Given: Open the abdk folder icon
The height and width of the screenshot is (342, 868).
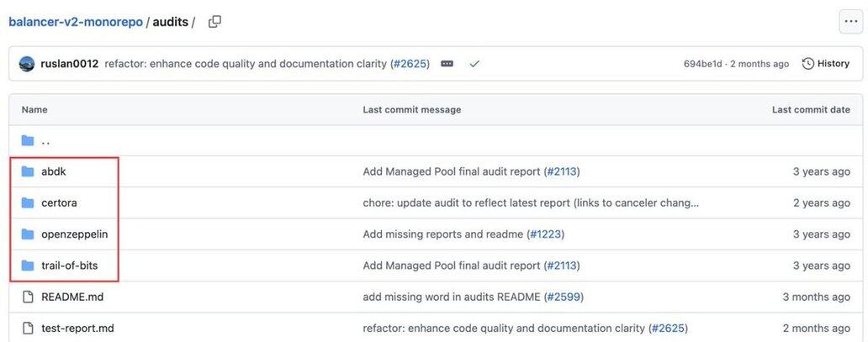Looking at the screenshot, I should coord(28,171).
